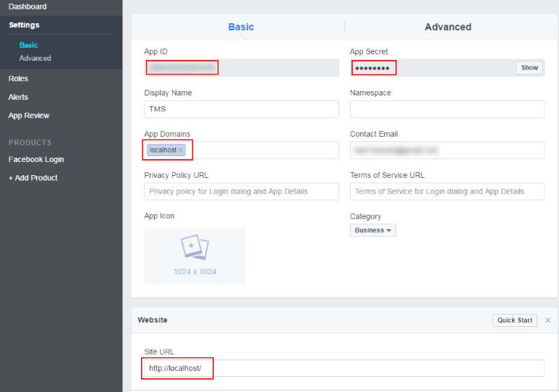
Task: Open Dashboard in the sidebar
Action: (27, 7)
